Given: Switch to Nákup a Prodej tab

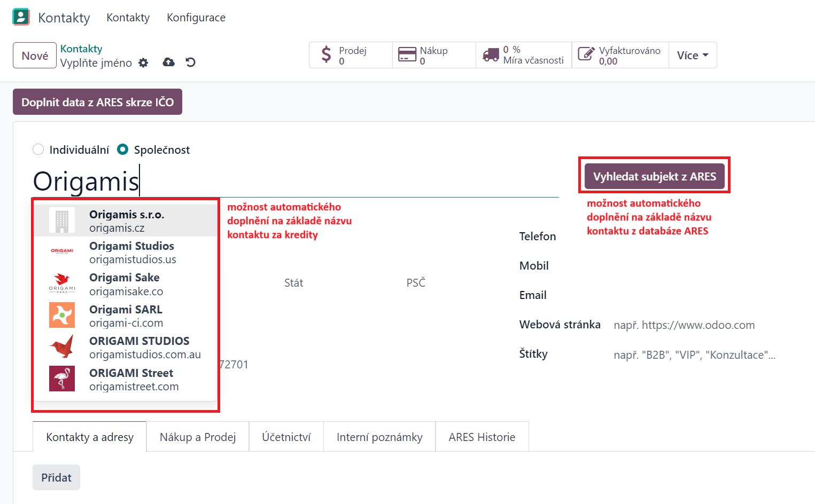Looking at the screenshot, I should [198, 437].
